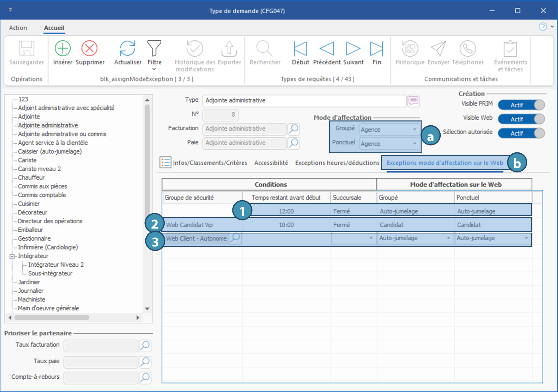The image size is (558, 392).
Task: Open the Exceptions heures/déductions tab
Action: [x=337, y=163]
